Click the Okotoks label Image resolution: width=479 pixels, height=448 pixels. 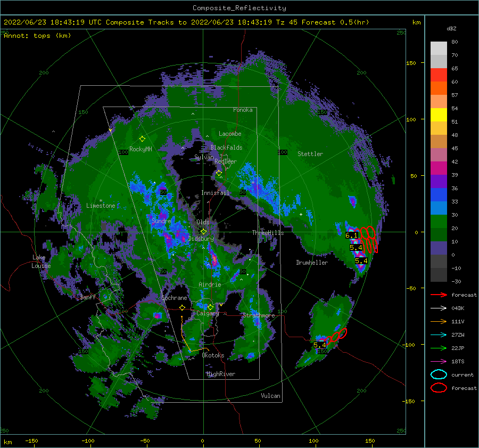pos(213,355)
